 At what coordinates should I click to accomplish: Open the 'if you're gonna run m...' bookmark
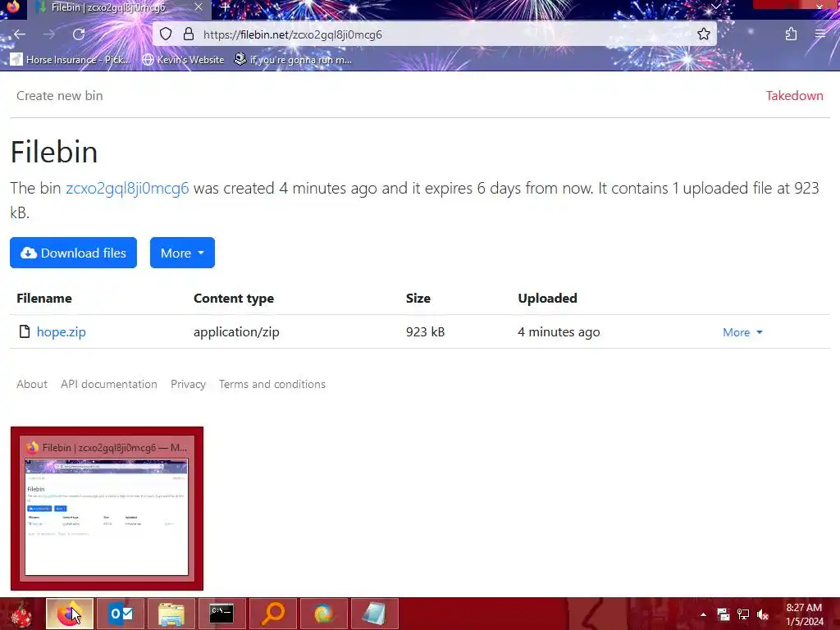point(293,59)
